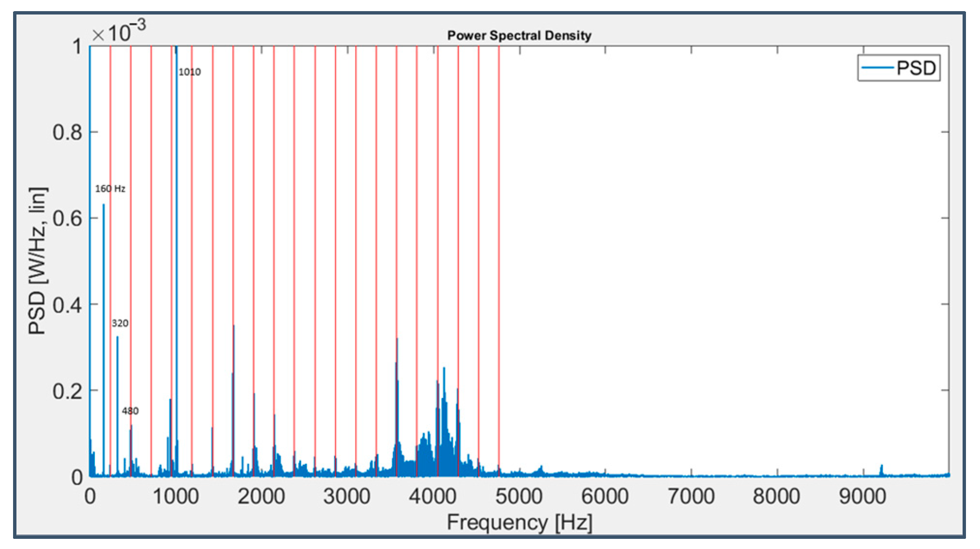Viewport: 980px width, 549px height.
Task: Click the 7000 x-axis tick label
Action: tap(691, 497)
